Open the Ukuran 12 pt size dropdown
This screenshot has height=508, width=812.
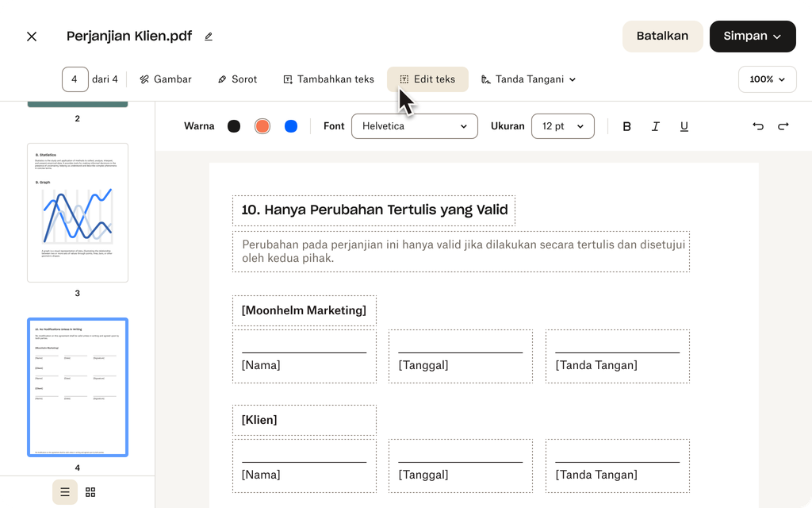point(562,126)
